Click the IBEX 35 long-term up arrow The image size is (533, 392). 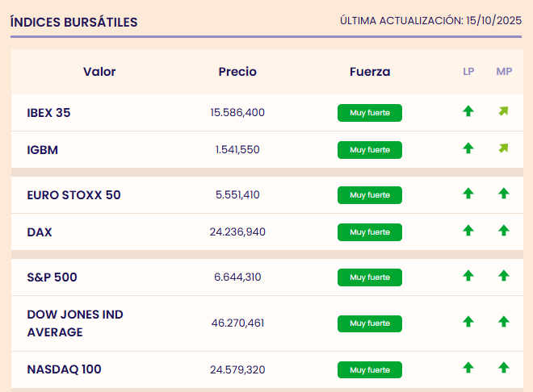click(x=468, y=112)
